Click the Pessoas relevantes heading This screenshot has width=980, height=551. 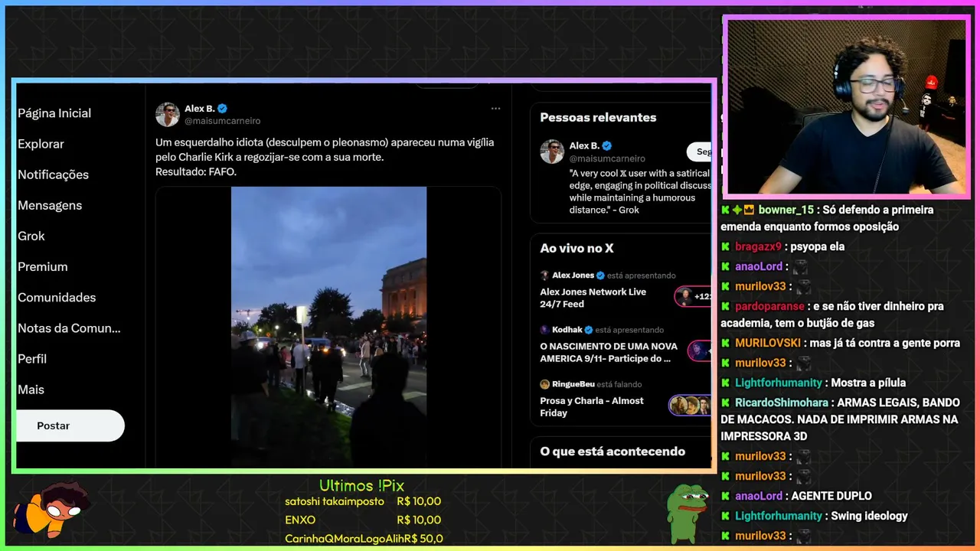(x=598, y=117)
